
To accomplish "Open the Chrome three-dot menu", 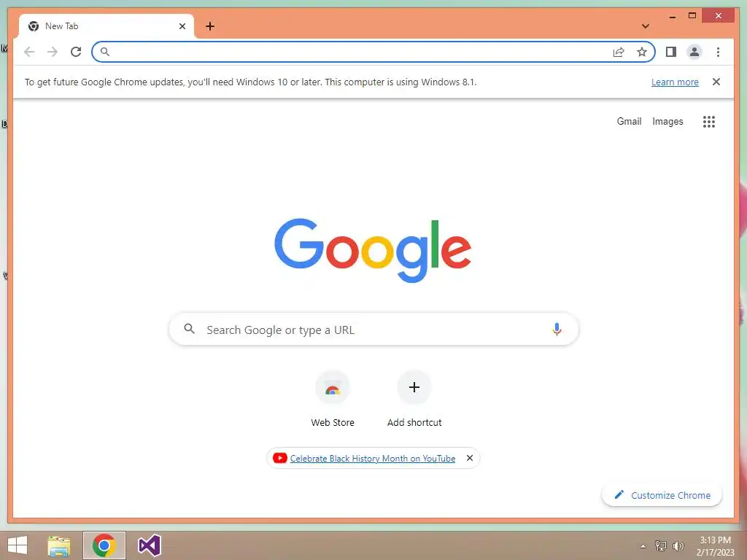I will pos(718,52).
